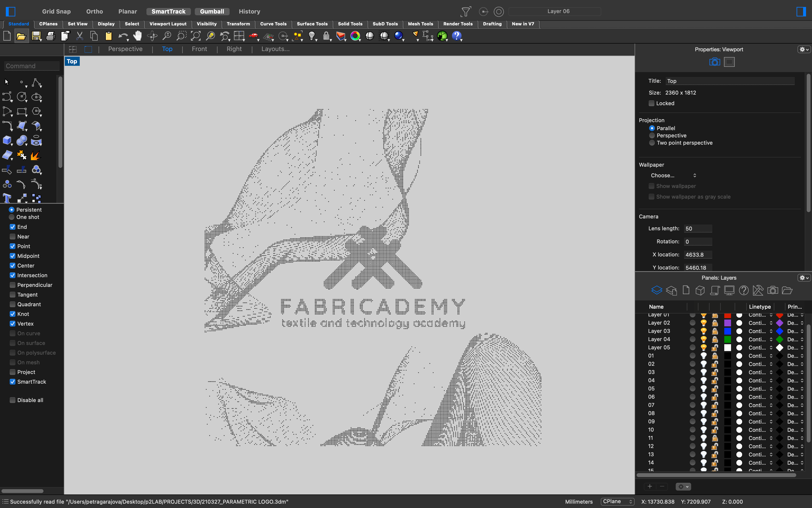Click the New document icon
This screenshot has height=508, width=812.
(7, 36)
